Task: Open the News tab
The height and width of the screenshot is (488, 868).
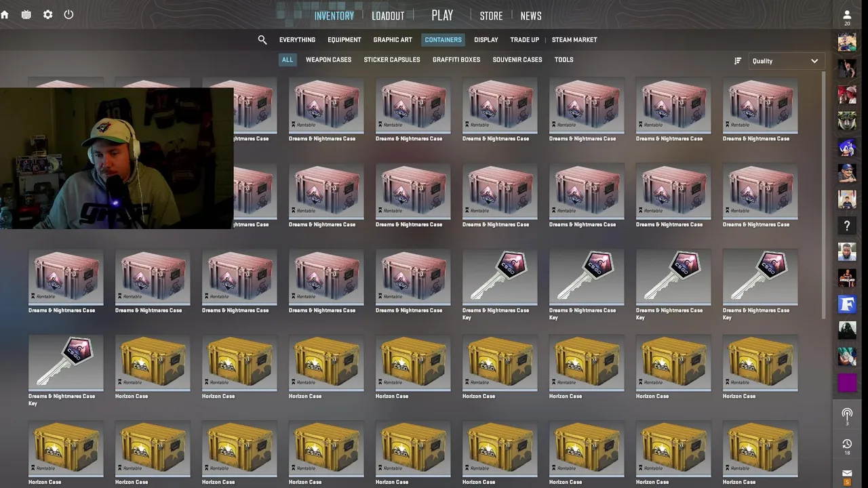Action: click(531, 16)
